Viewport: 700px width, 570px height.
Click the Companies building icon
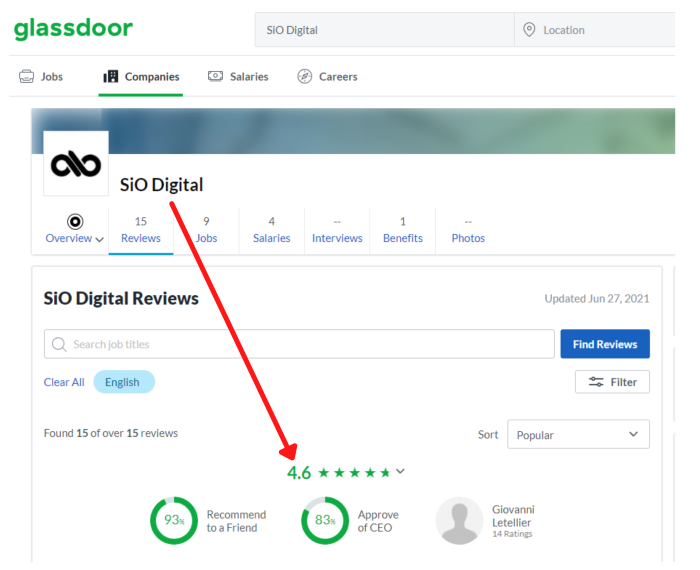click(x=111, y=77)
